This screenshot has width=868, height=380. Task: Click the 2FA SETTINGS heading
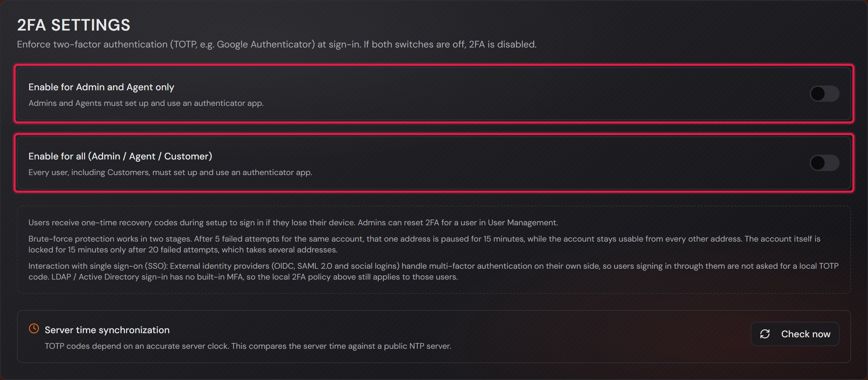[74, 25]
